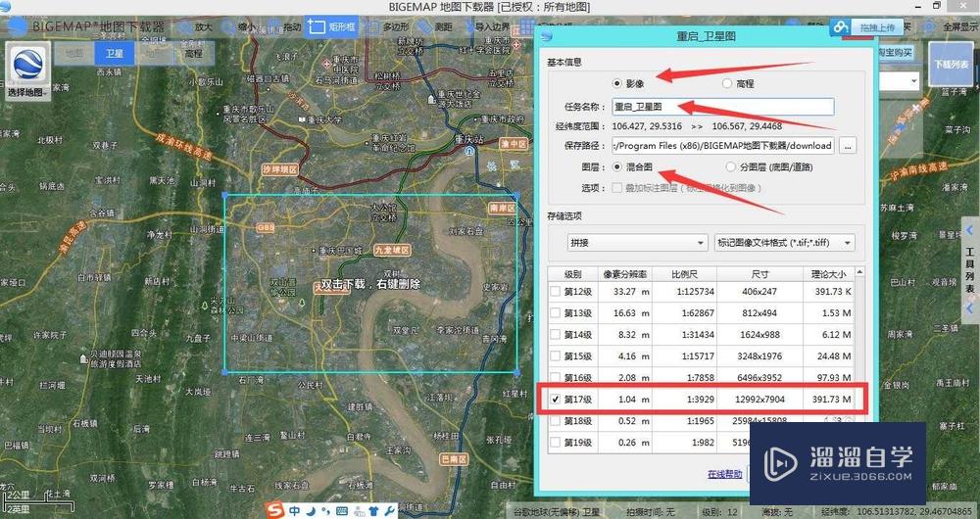
Task: Click the shirt skin icon in input bar
Action: tap(373, 511)
